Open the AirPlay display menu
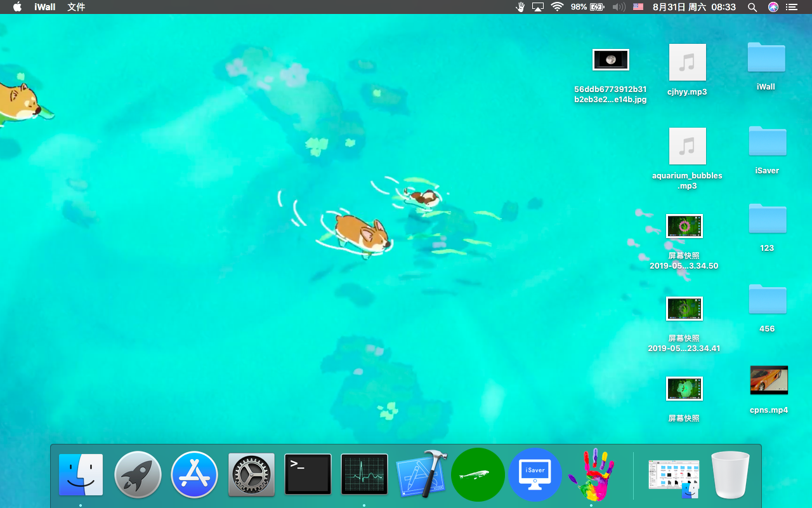Viewport: 812px width, 508px height. point(538,7)
